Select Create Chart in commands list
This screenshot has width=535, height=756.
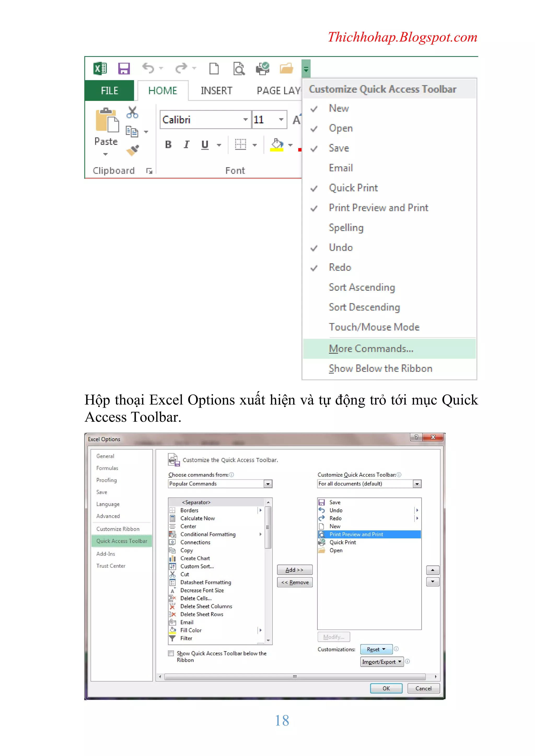click(216, 558)
